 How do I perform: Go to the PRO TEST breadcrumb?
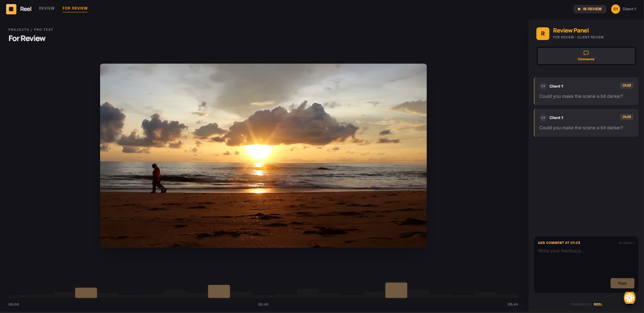click(x=43, y=30)
